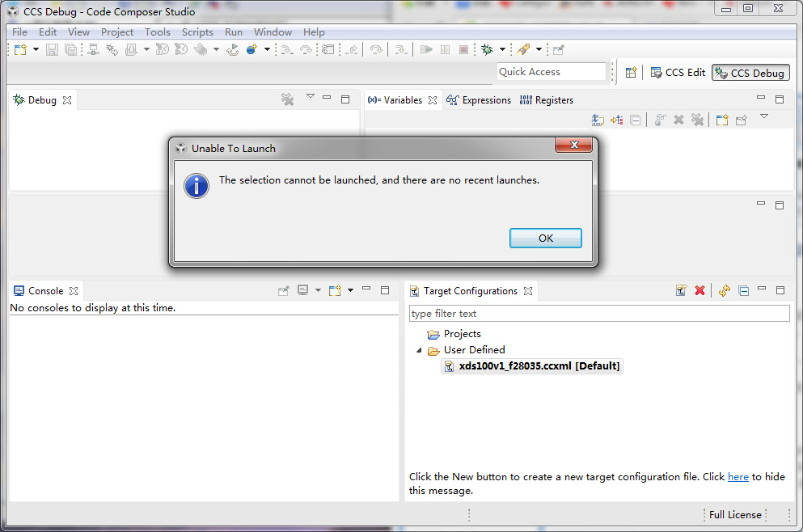Select the Expressions tab

478,99
